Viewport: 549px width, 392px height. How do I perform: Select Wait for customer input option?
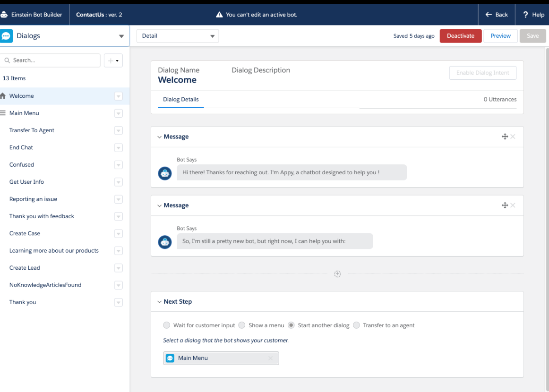click(166, 325)
